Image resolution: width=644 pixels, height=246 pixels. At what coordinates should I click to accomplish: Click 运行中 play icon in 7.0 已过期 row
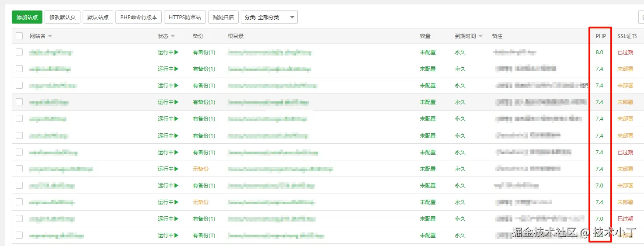[177, 218]
